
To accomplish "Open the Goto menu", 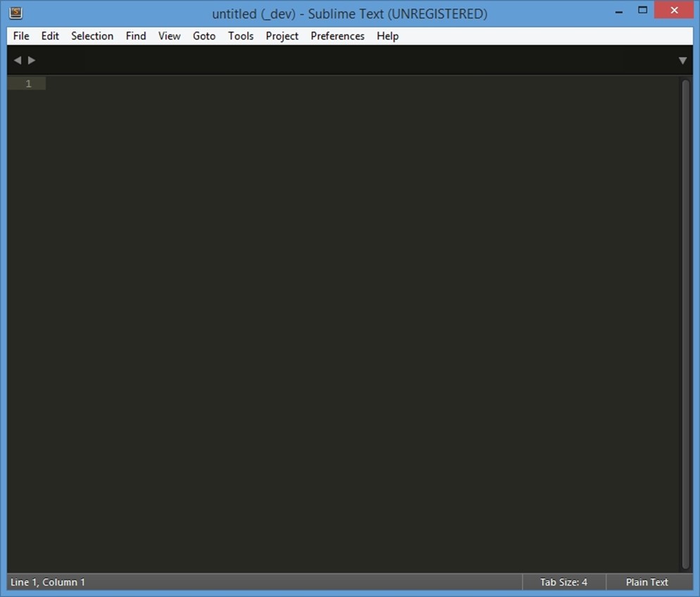I will click(204, 36).
